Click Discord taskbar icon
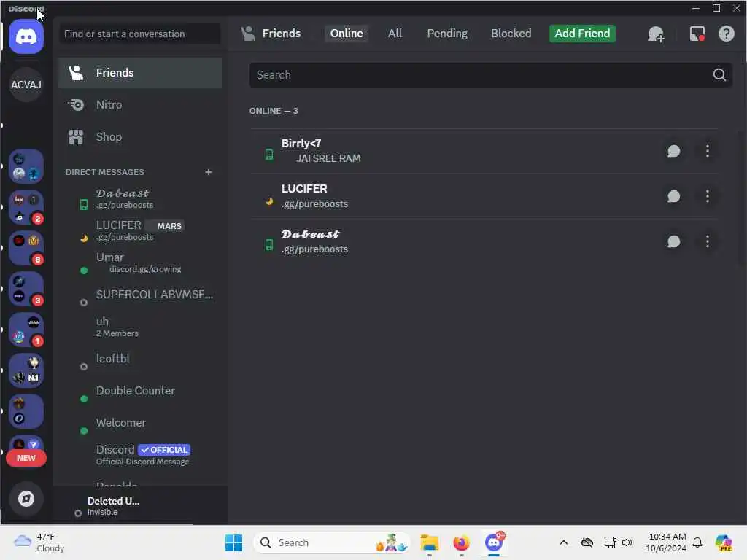This screenshot has width=747, height=560. (x=494, y=542)
